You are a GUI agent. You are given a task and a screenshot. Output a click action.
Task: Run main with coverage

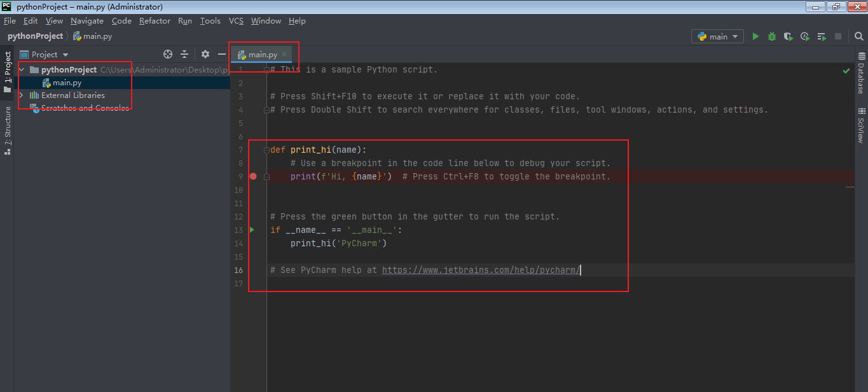(788, 36)
